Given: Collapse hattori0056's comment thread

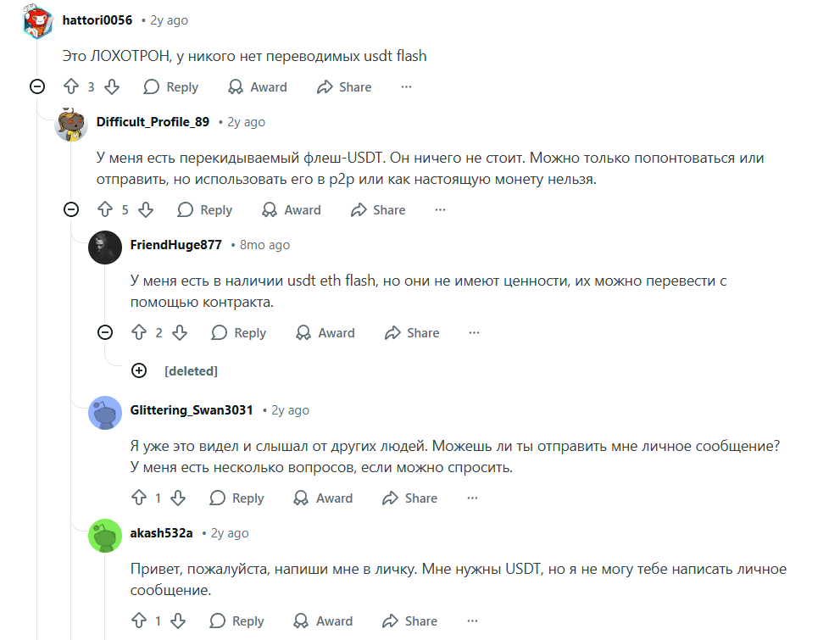Looking at the screenshot, I should [x=37, y=86].
